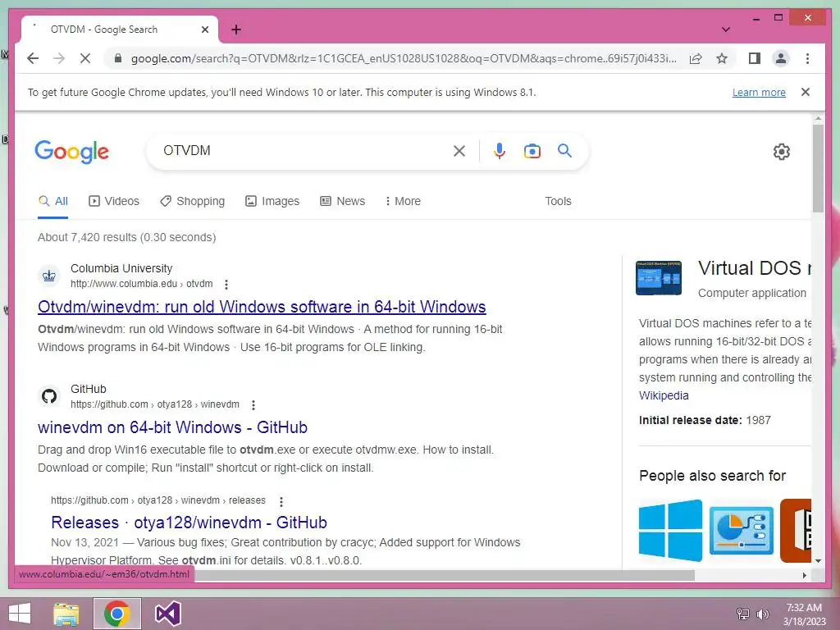
Task: Open the taskbar clock and date
Action: tap(804, 614)
